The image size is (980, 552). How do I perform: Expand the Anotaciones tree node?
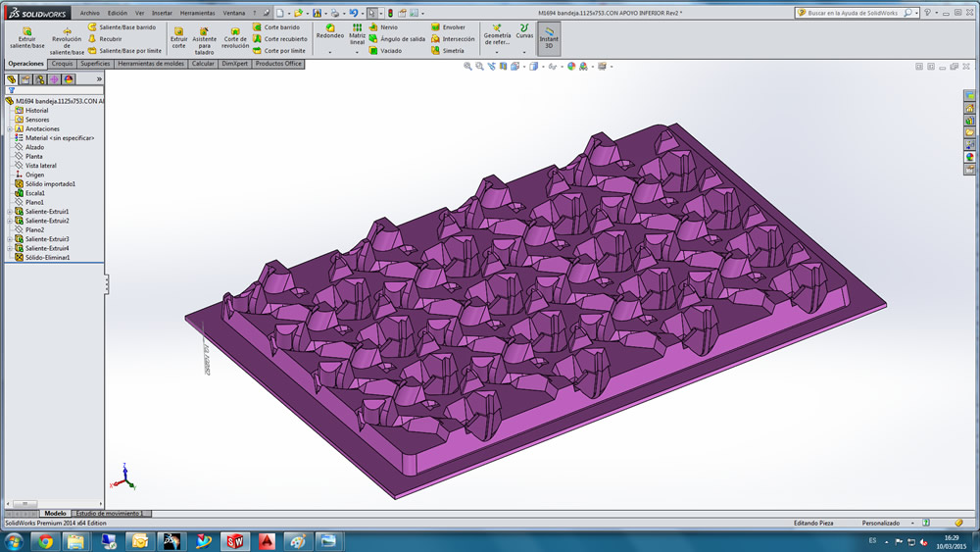pyautogui.click(x=10, y=128)
